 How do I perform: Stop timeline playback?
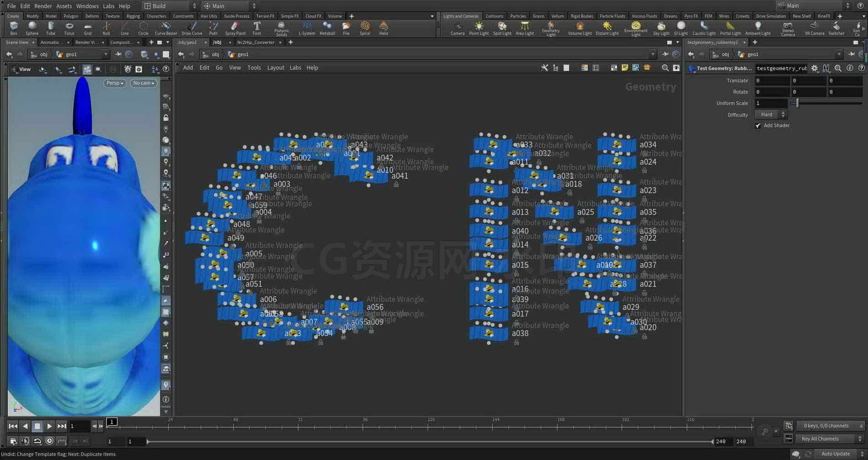pos(37,426)
